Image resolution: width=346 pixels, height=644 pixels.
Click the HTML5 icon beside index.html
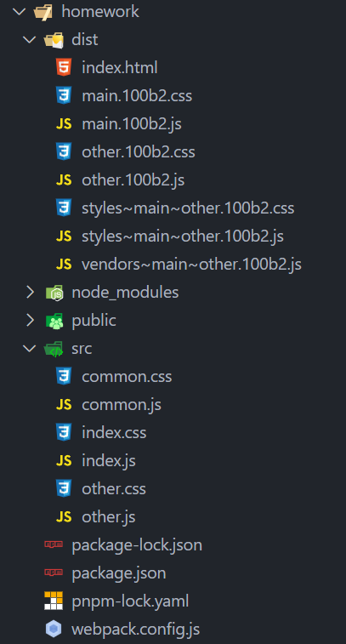point(64,67)
